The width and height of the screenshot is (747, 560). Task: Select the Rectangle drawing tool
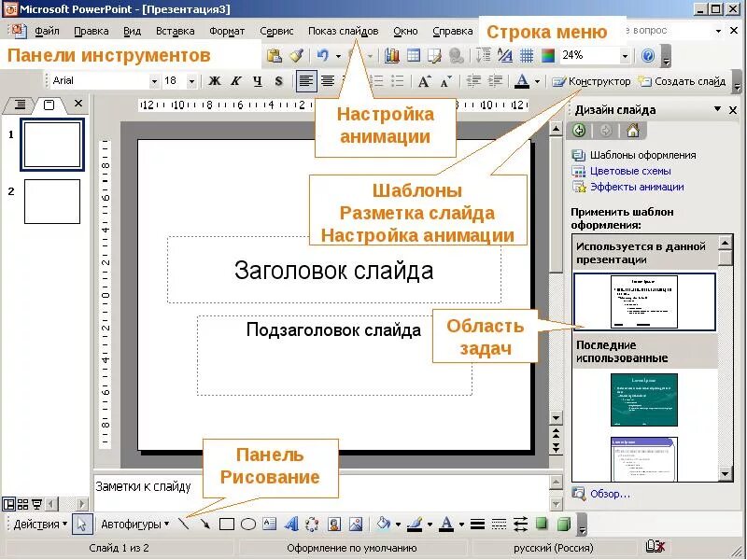point(227,525)
